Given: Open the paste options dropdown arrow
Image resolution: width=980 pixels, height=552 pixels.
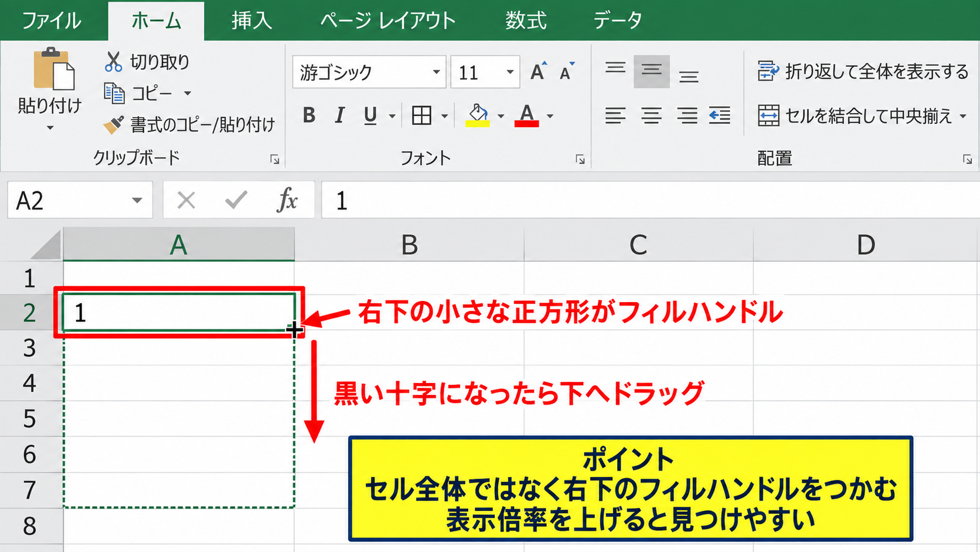Looking at the screenshot, I should click(x=50, y=127).
